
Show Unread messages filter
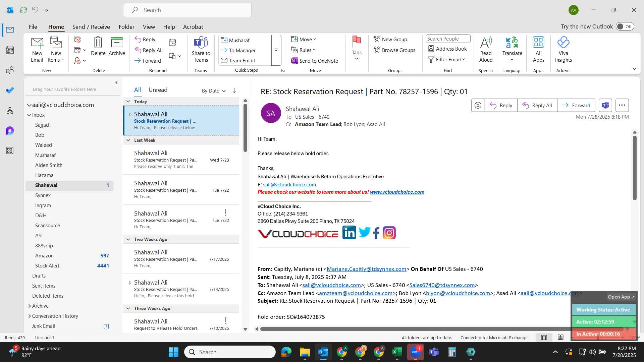click(158, 90)
